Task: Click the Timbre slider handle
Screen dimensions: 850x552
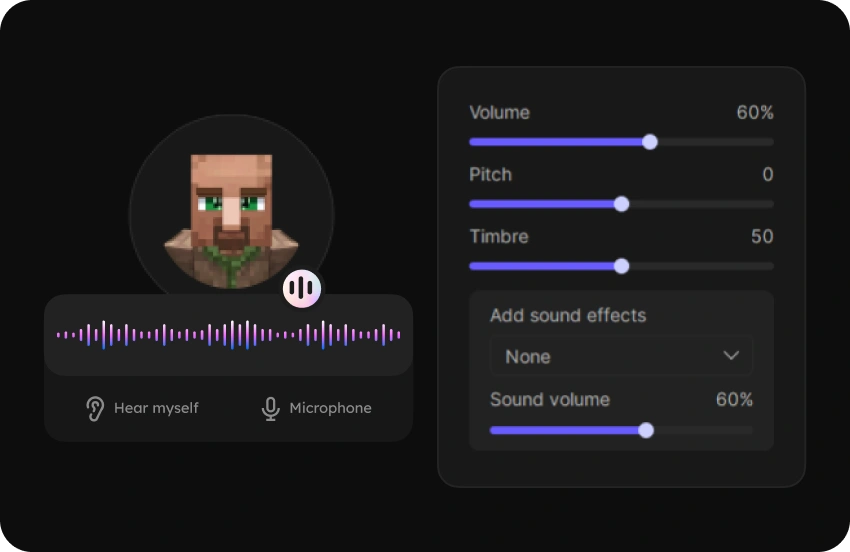Action: [621, 266]
